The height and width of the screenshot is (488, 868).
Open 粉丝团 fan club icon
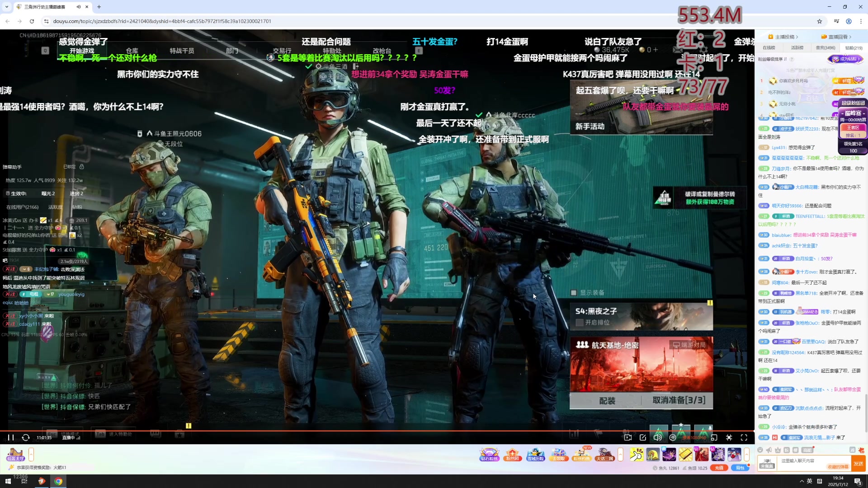click(512, 455)
